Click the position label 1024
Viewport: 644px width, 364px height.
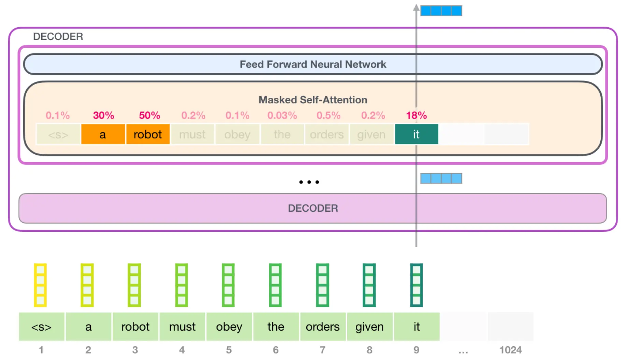[x=511, y=350]
